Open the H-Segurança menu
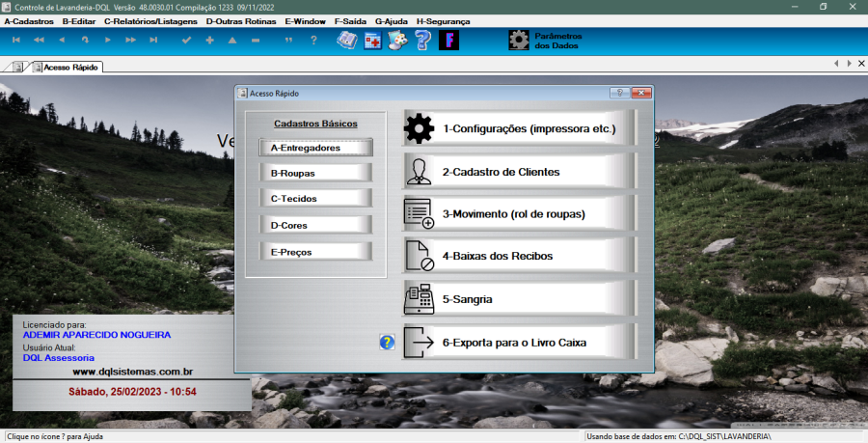This screenshot has height=443, width=868. [x=443, y=20]
